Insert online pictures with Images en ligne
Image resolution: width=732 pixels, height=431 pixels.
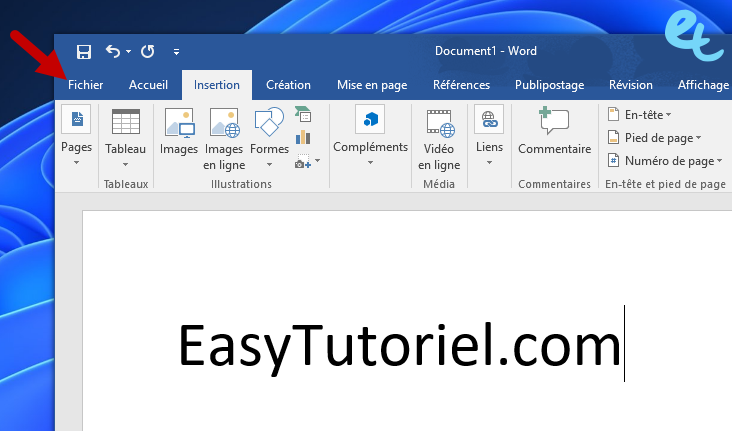(x=224, y=139)
